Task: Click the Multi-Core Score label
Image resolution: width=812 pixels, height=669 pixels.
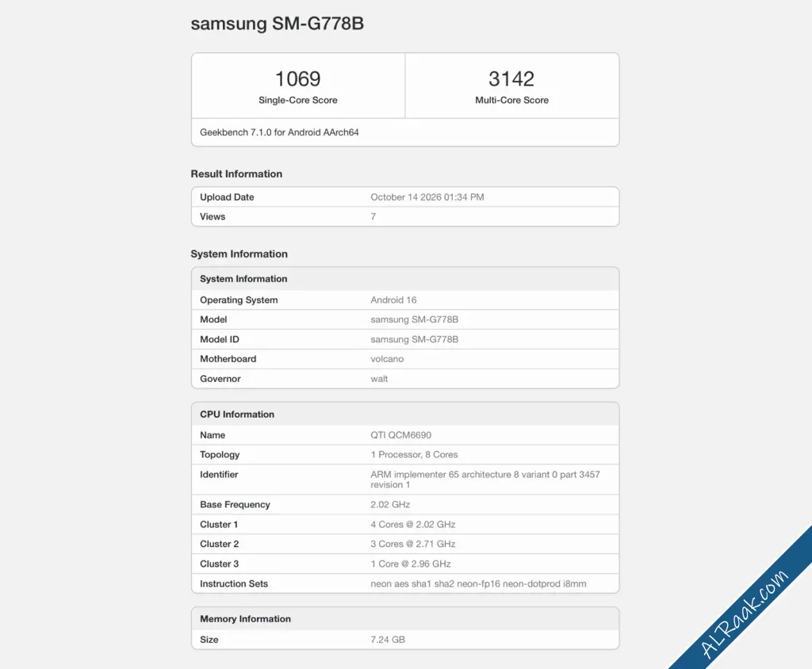Action: pos(511,101)
